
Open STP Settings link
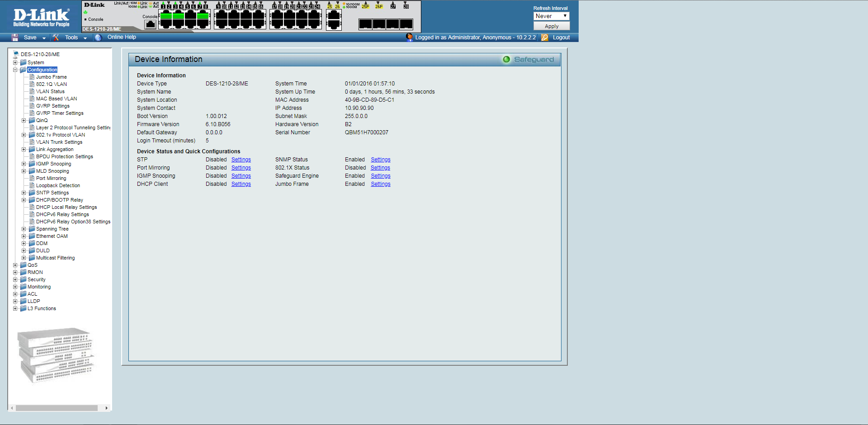pyautogui.click(x=241, y=160)
